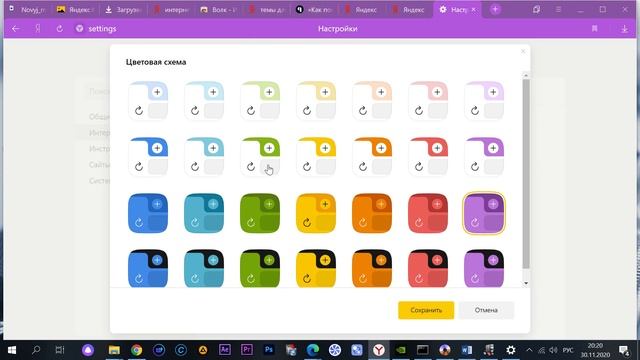This screenshot has height=360, width=640.
Task: Switch to the Загрузки downloads tab
Action: (x=124, y=9)
